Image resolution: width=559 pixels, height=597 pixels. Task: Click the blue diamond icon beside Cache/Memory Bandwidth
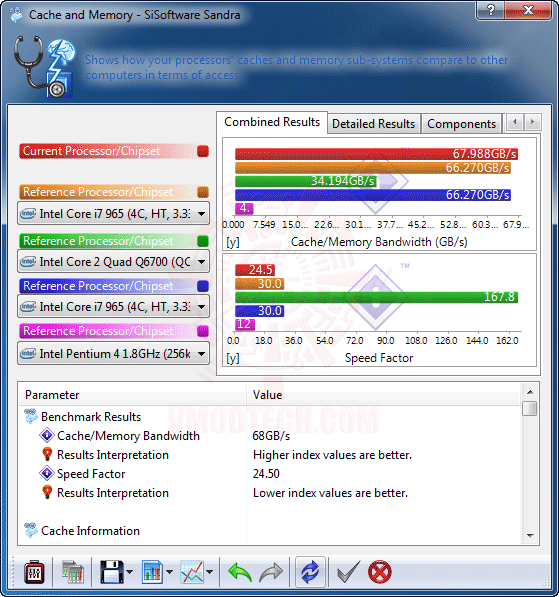pyautogui.click(x=47, y=435)
